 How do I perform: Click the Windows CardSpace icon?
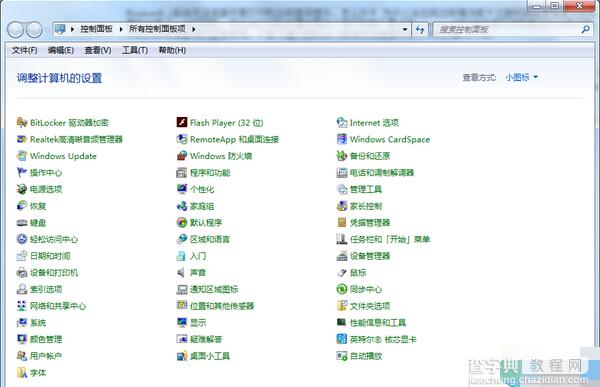[342, 139]
